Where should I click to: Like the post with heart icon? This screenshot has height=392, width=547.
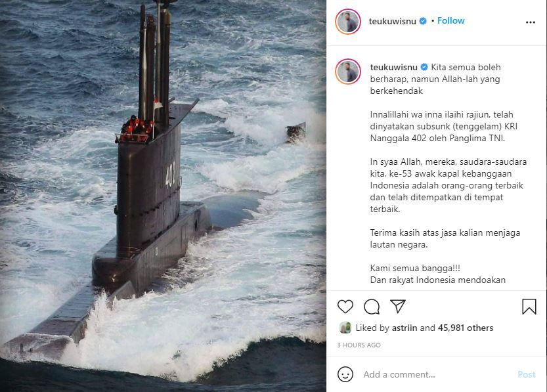pos(345,307)
